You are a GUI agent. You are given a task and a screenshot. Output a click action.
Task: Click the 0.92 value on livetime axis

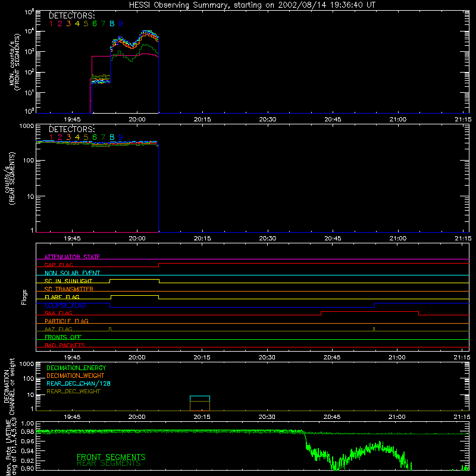(x=28, y=461)
